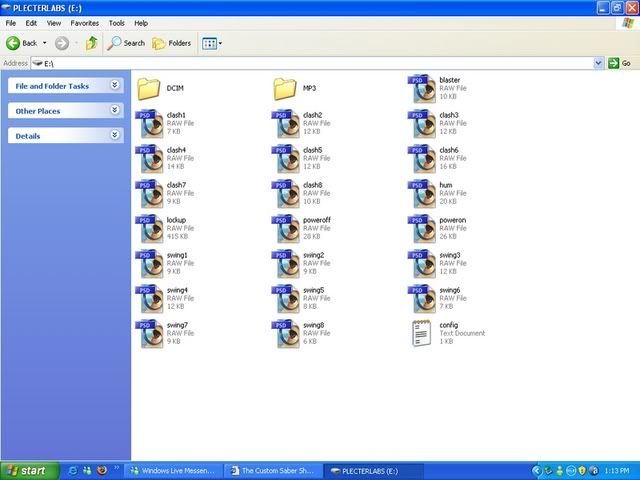This screenshot has height=480, width=640.
Task: Expand the File and Folder Tasks panel
Action: pyautogui.click(x=115, y=86)
